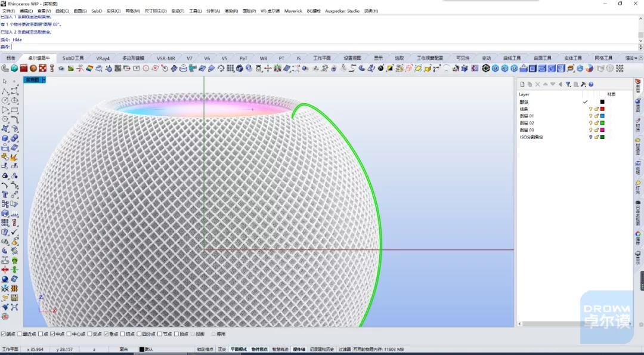The width and height of the screenshot is (644, 355).
Task: Move layer down with the down triangle icon
Action: (553, 84)
